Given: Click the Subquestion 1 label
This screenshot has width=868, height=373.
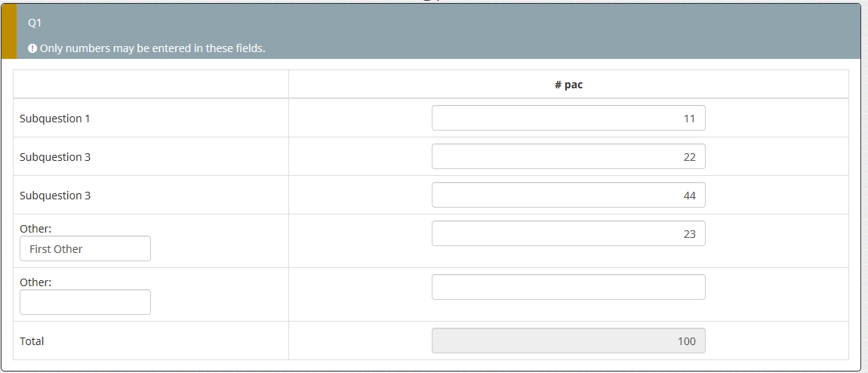Looking at the screenshot, I should (55, 119).
